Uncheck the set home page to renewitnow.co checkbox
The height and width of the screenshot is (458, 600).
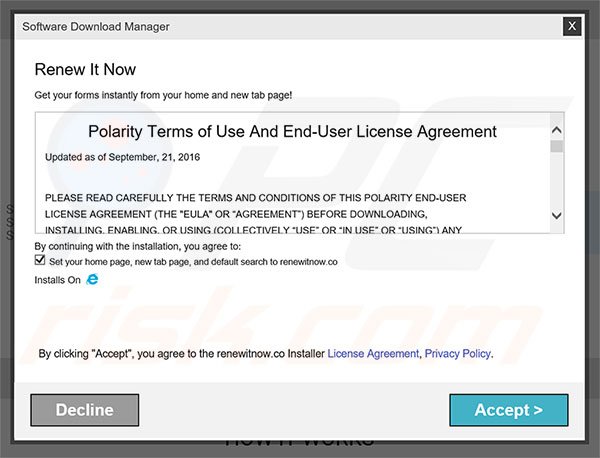coord(40,260)
